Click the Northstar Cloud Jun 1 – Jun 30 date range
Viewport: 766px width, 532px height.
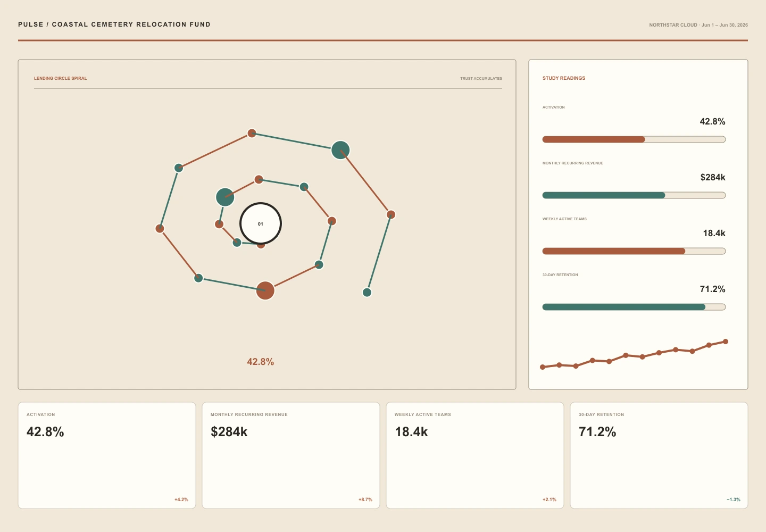pos(698,25)
